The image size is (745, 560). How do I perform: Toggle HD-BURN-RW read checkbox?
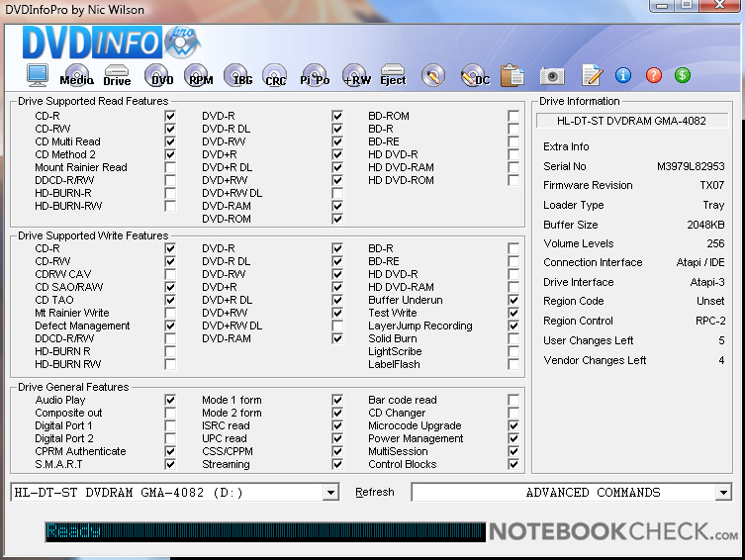click(170, 206)
